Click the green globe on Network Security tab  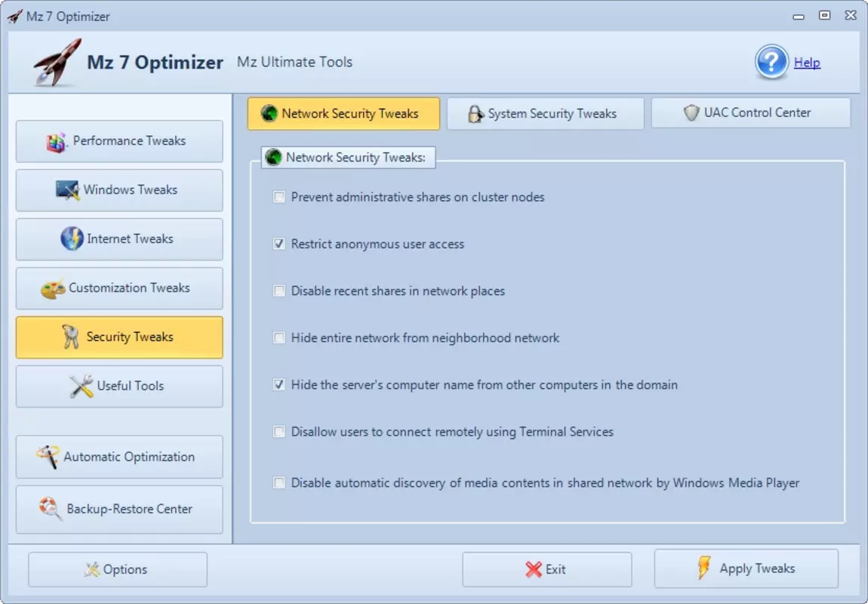[269, 113]
